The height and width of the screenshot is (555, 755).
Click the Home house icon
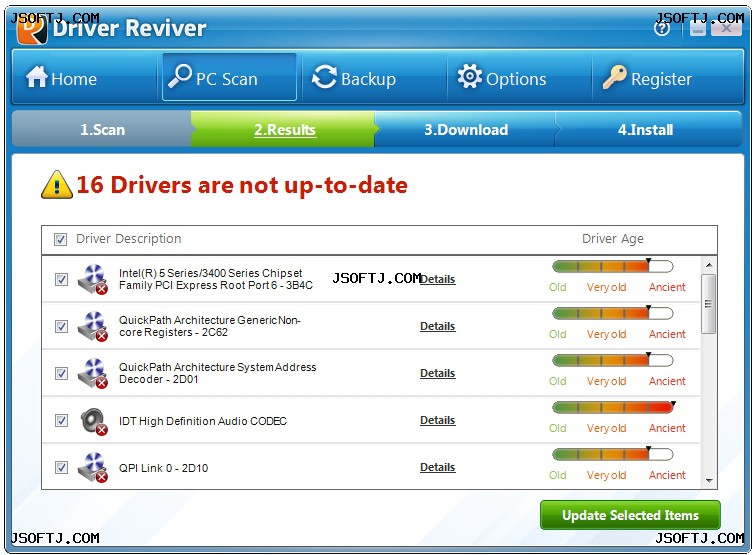point(37,77)
